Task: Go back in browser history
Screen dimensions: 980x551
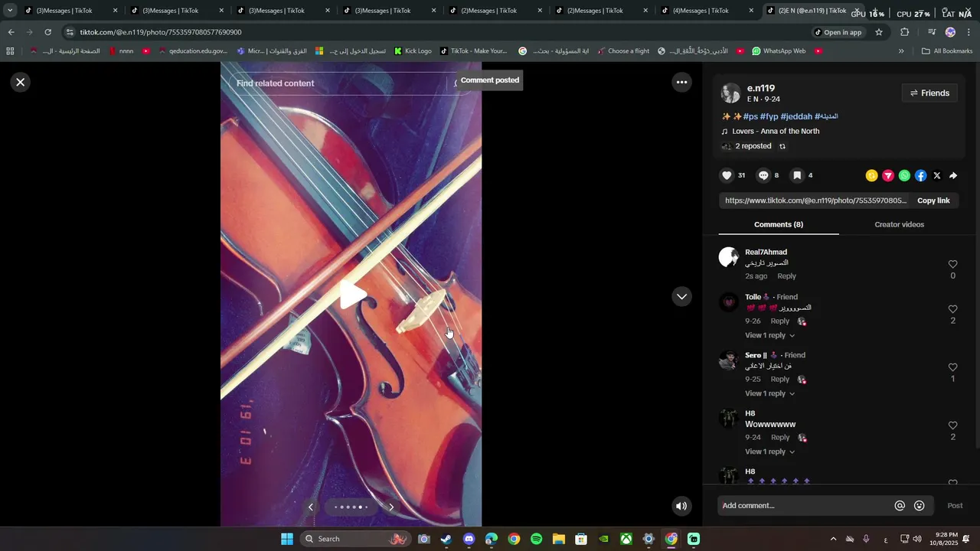Action: 11,32
